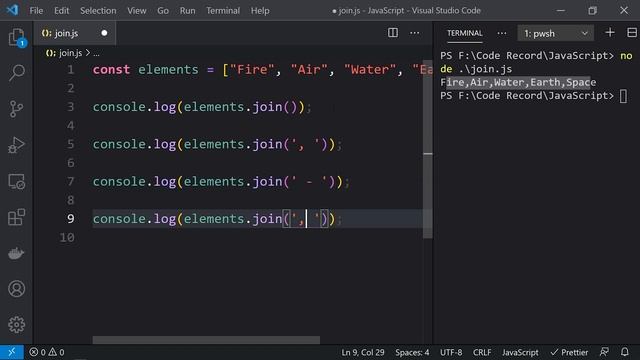This screenshot has height=360, width=640.
Task: Open the Go menu
Action: [163, 11]
